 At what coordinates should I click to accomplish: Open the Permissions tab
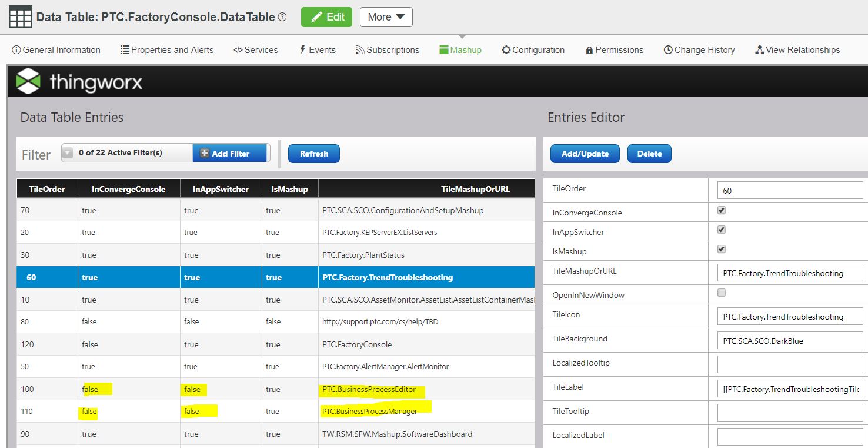(x=615, y=50)
